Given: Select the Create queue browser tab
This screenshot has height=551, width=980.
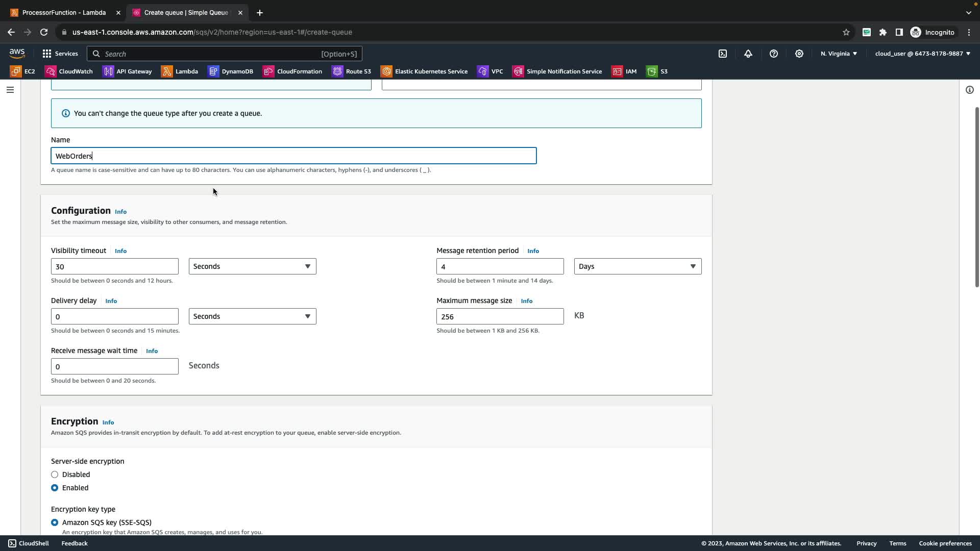Looking at the screenshot, I should [x=186, y=12].
